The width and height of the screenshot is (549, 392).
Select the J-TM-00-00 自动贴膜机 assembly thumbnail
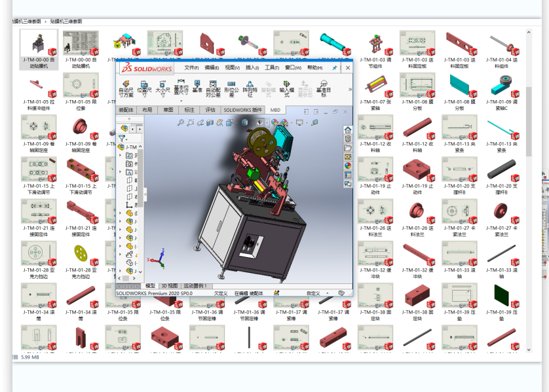coord(39,49)
